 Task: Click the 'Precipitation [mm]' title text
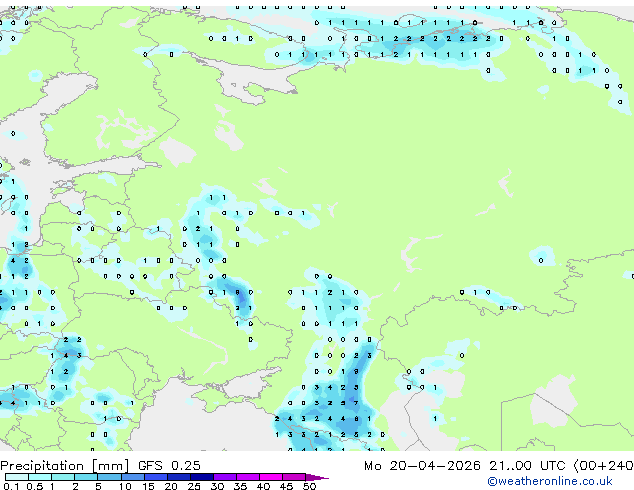64,466
